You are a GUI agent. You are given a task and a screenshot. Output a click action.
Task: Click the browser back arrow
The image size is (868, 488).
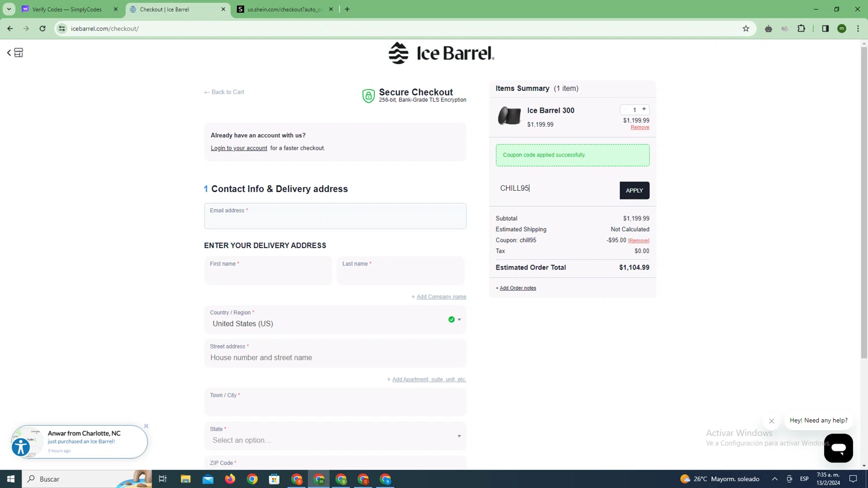click(x=10, y=28)
